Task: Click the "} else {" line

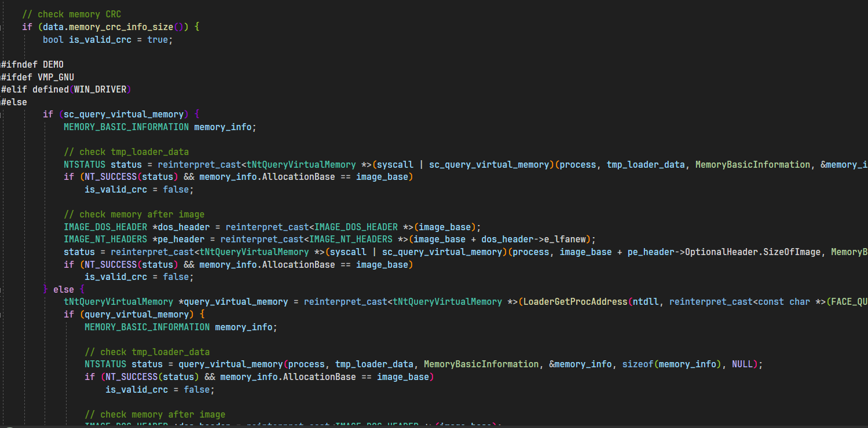Action: point(64,289)
